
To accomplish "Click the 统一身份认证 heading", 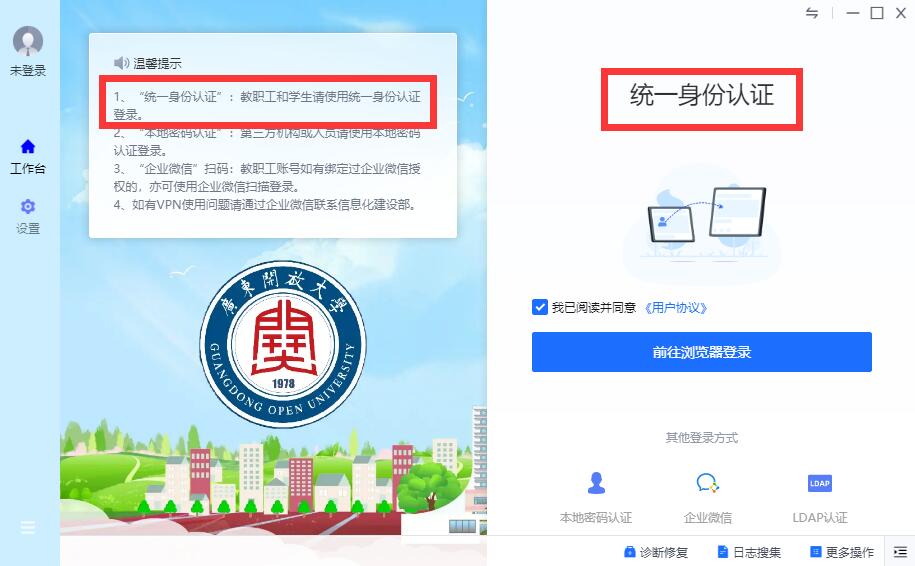I will point(702,95).
